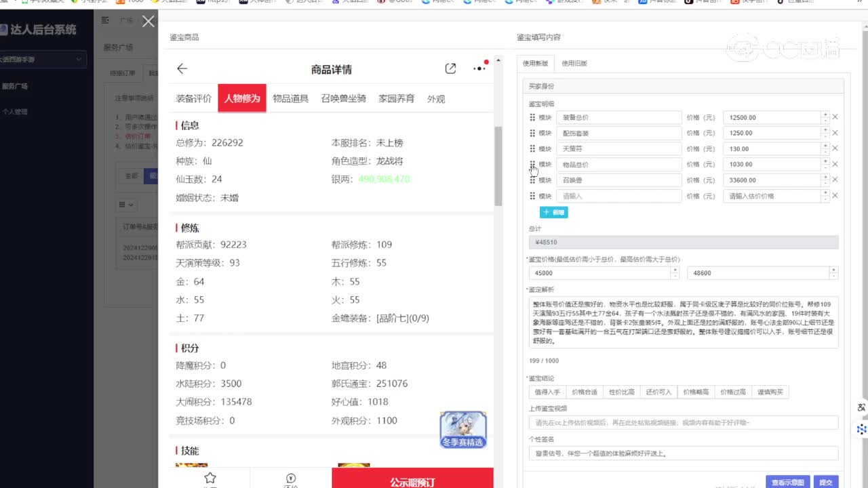This screenshot has height=488, width=868.
Task: Open the 大话西游手游 game dropdown
Action: (x=43, y=60)
